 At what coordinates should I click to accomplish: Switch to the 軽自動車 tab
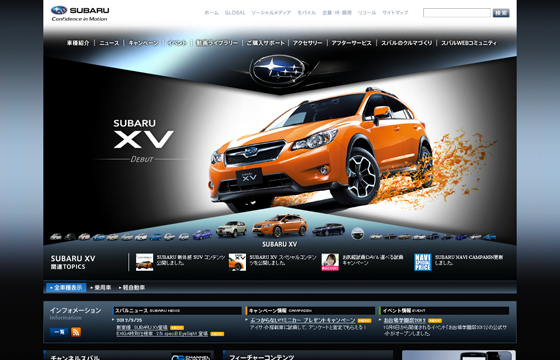(x=132, y=288)
